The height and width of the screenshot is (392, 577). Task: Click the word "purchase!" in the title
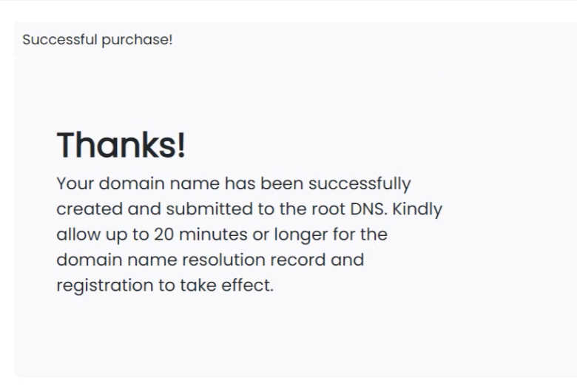[x=131, y=39]
